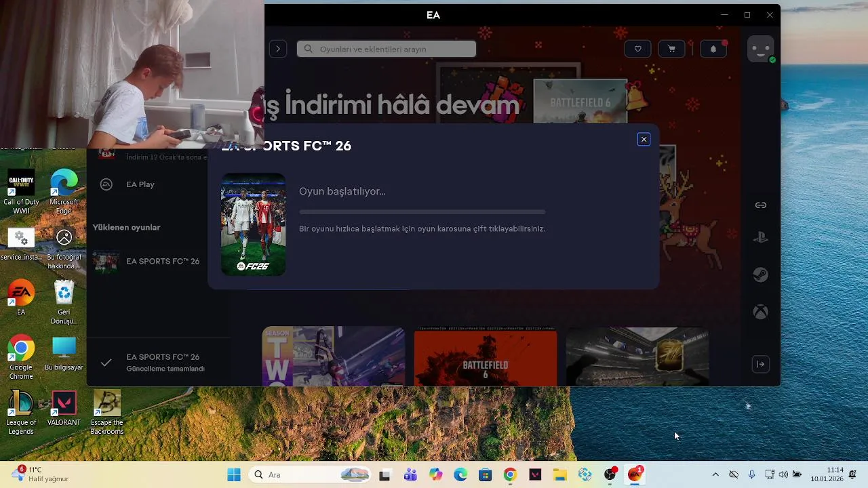Viewport: 868px width, 488px height.
Task: Open Microsoft Edge from taskbar
Action: pyautogui.click(x=460, y=474)
